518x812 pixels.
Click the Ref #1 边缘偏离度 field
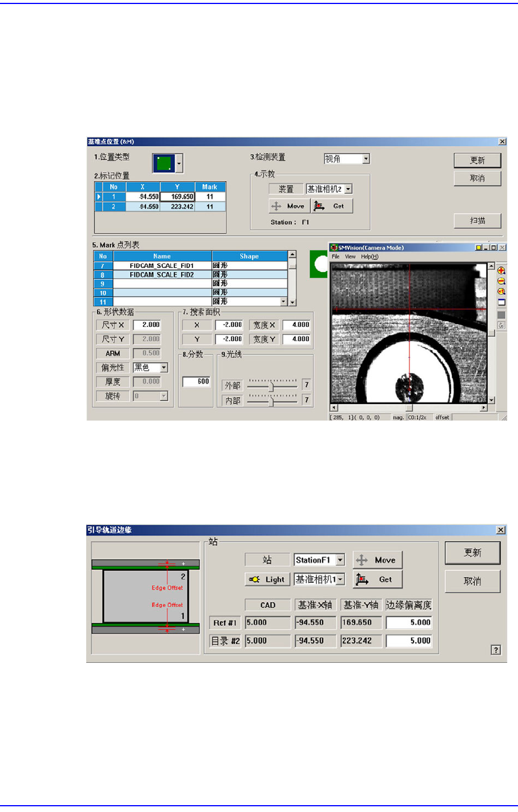409,623
